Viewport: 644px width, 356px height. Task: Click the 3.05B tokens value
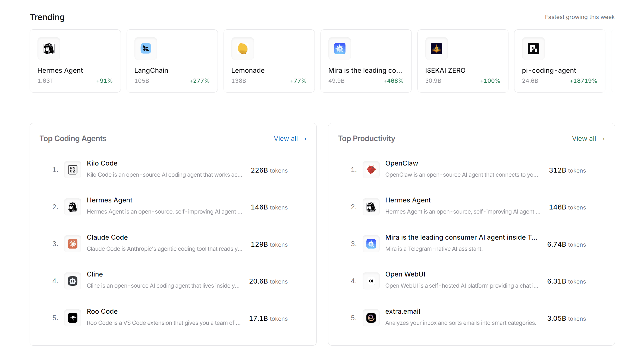coord(567,319)
